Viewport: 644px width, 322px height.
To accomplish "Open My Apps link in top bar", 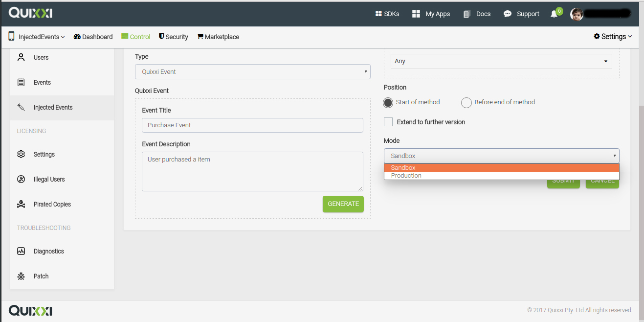I will (431, 14).
